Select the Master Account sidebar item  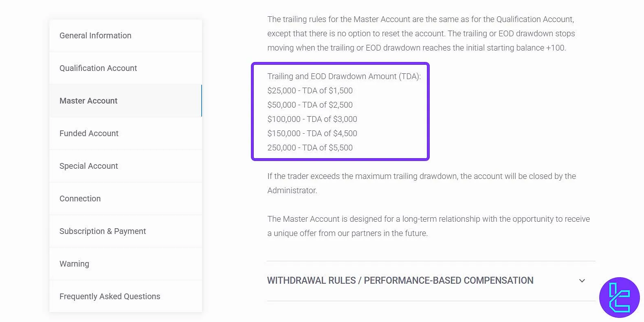(x=88, y=101)
